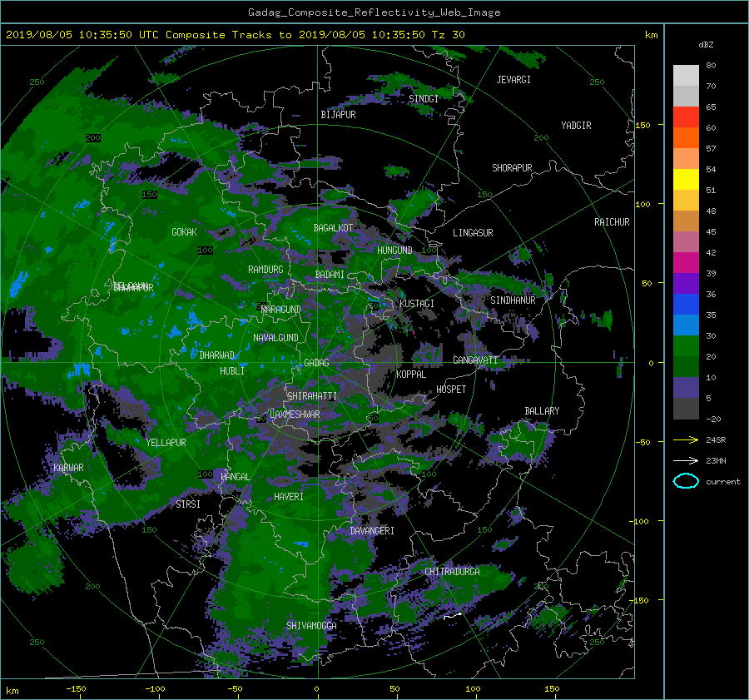Viewport: 749px width, 700px height.
Task: Click the UTC Composite Tracks timestamp header
Action: pos(235,35)
